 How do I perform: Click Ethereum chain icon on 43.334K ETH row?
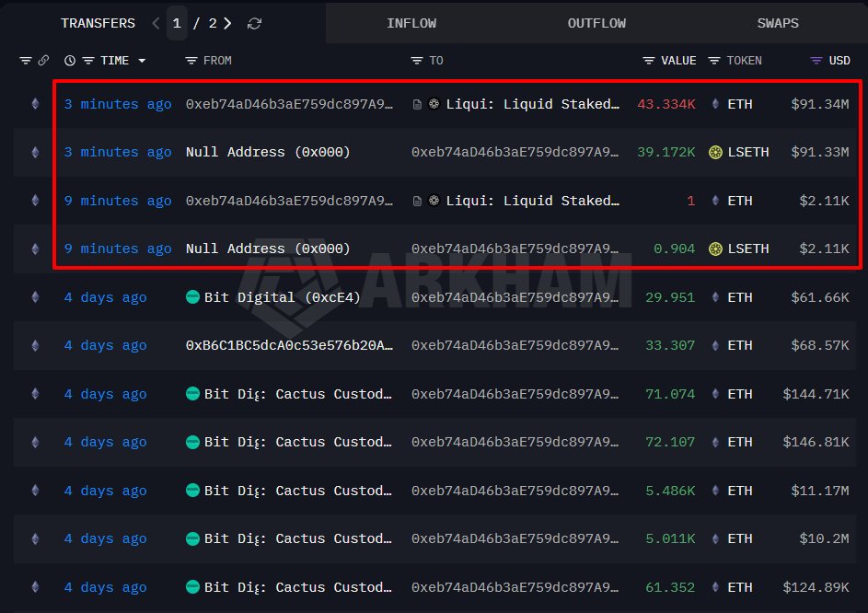35,104
